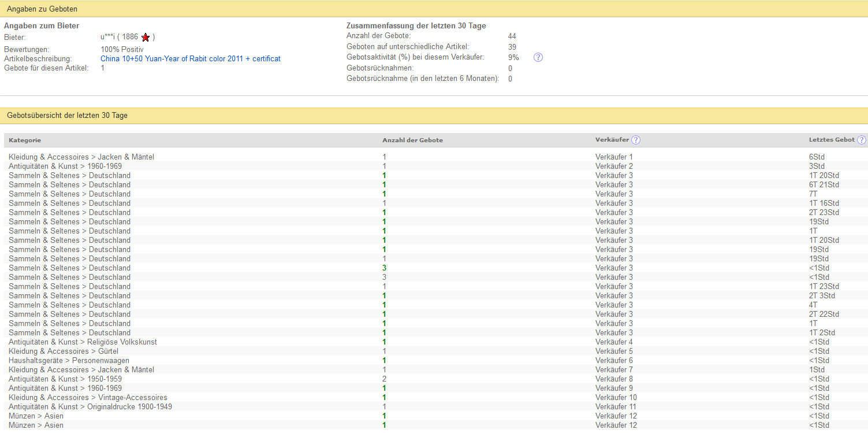The height and width of the screenshot is (433, 868).
Task: Click Antiquitäten & Kunst > Religiöse Volkskunst entry
Action: [x=83, y=342]
